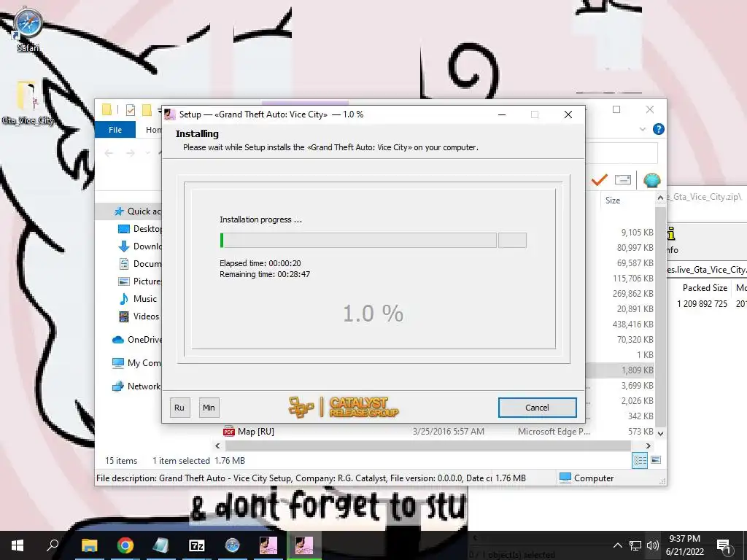Image resolution: width=747 pixels, height=560 pixels.
Task: Select Network in the navigation pane
Action: click(137, 386)
